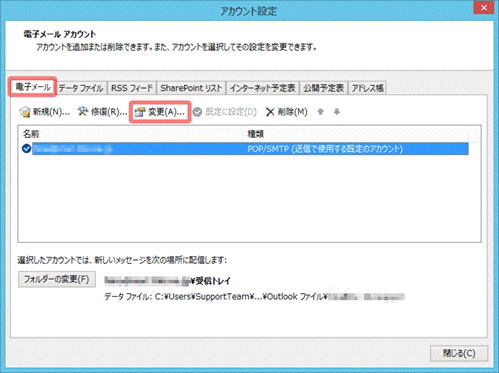Viewport: 499px width, 373px height.
Task: Click the default account checkmark icon in the list
Action: [26, 149]
